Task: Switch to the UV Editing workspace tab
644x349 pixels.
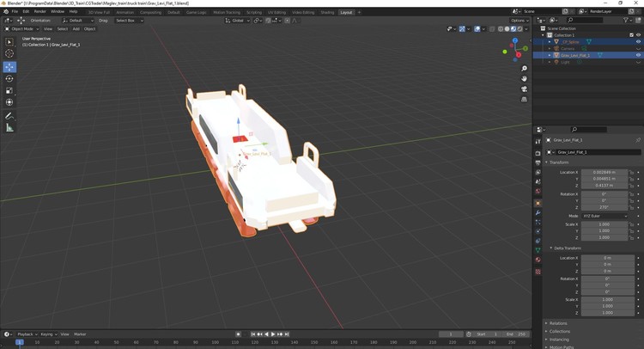Action: point(277,12)
